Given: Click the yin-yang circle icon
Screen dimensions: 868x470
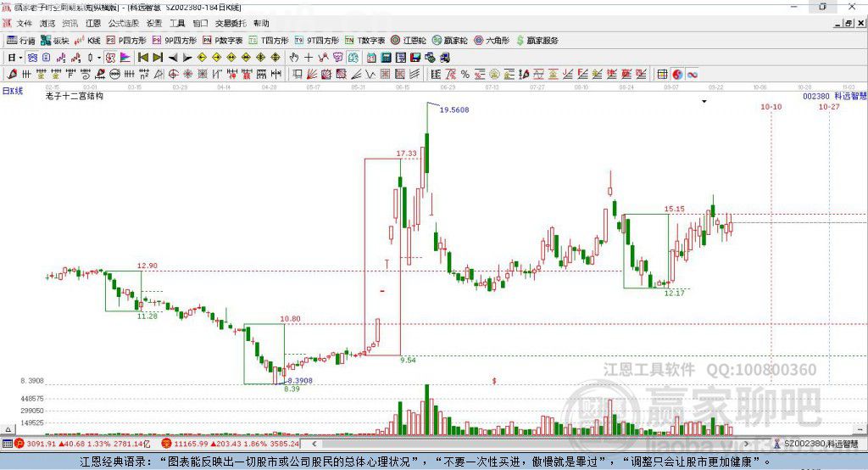Looking at the screenshot, I should pyautogui.click(x=677, y=75).
